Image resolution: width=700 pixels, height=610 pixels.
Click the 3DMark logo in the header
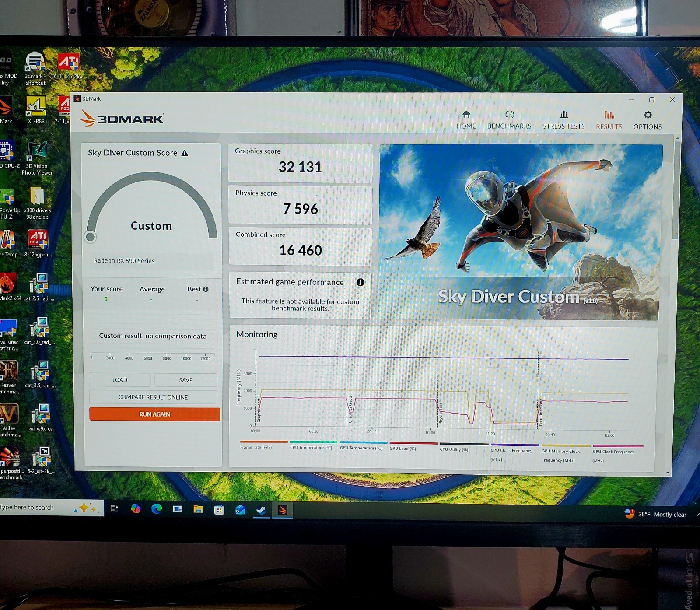coord(122,118)
